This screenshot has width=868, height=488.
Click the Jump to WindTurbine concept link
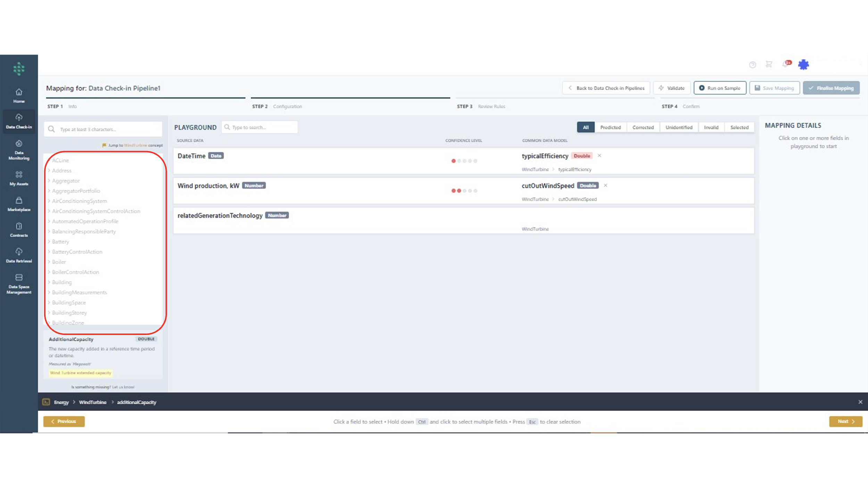tap(135, 145)
